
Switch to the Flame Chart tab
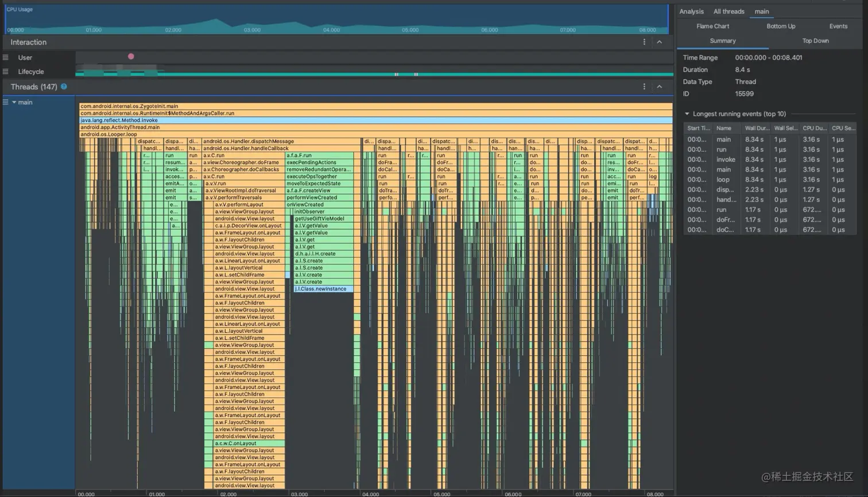click(712, 26)
